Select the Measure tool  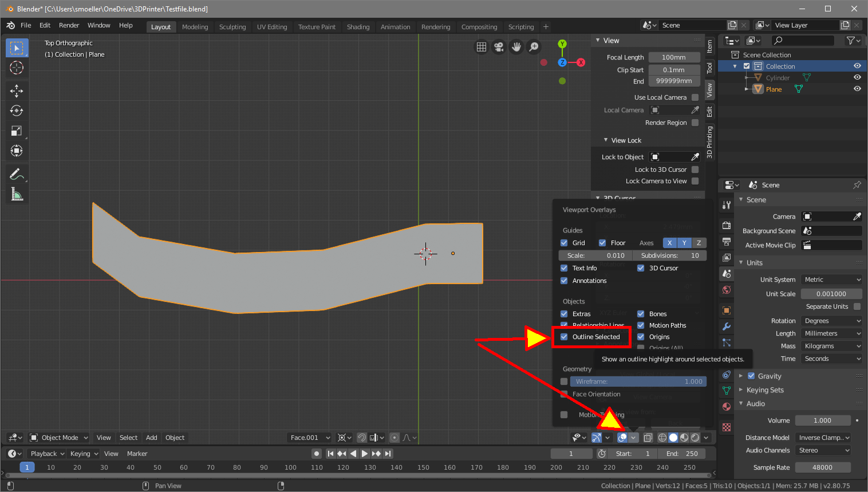17,194
